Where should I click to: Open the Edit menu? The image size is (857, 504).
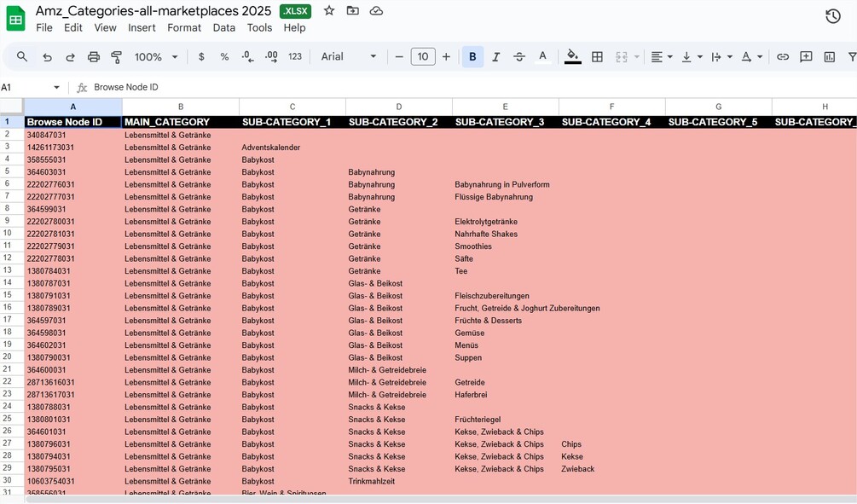(x=73, y=27)
